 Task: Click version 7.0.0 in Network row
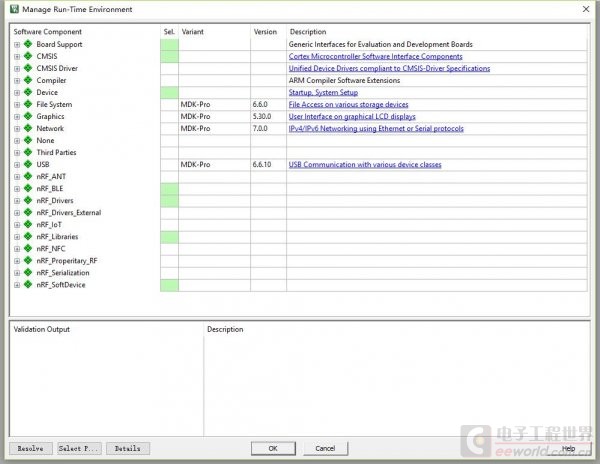(260, 128)
